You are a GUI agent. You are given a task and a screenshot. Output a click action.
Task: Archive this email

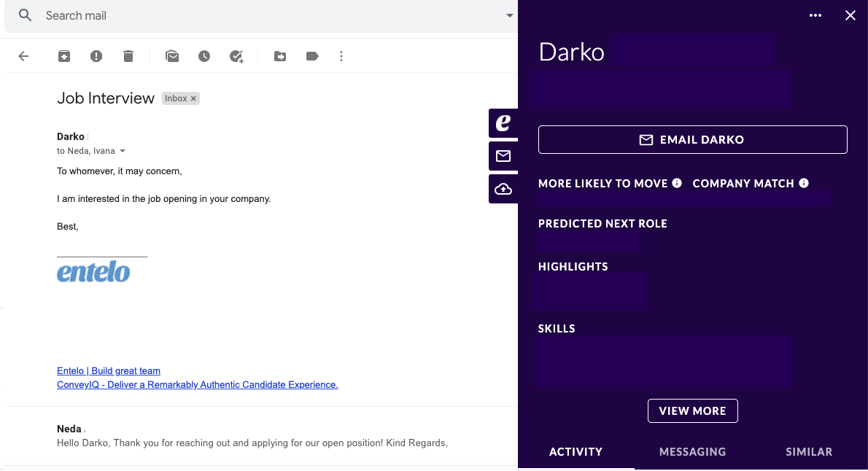pyautogui.click(x=64, y=56)
